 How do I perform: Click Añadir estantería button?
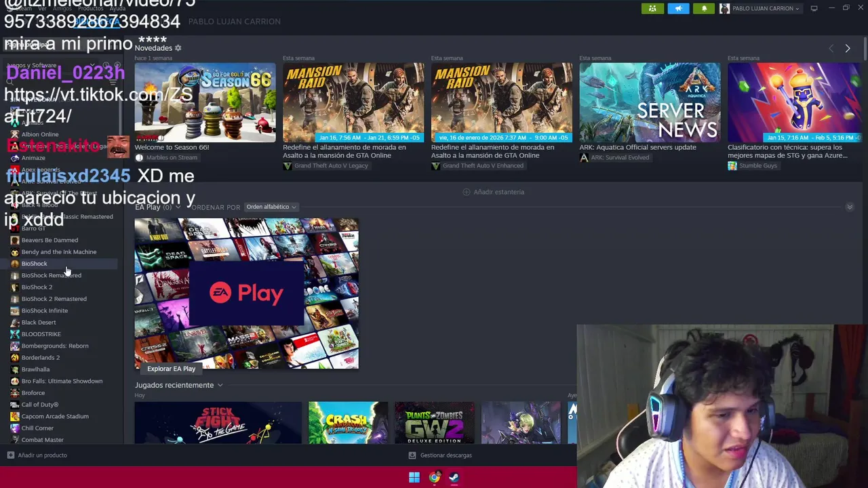pyautogui.click(x=493, y=192)
